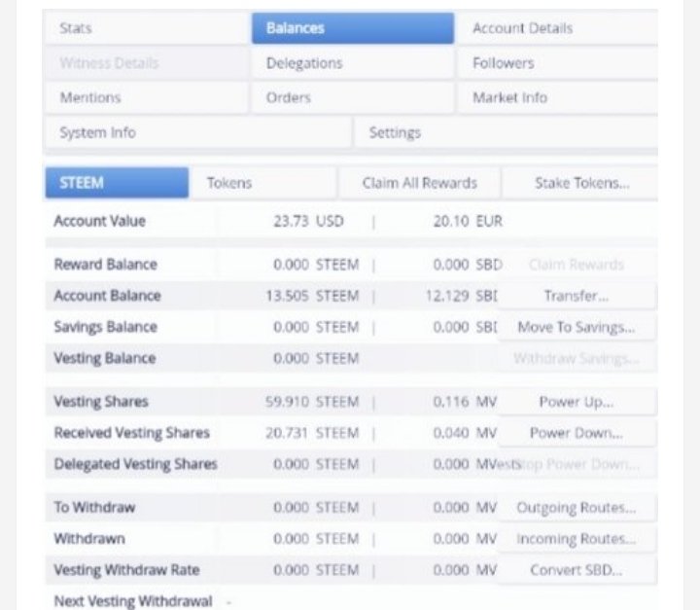The height and width of the screenshot is (610, 700).
Task: Select the Account Balance label
Action: click(x=107, y=296)
